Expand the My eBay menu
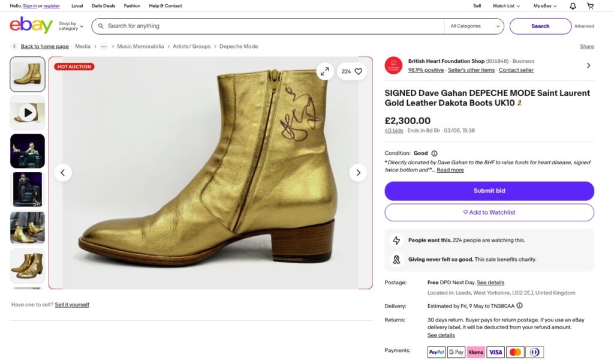The image size is (614, 364). tap(544, 6)
